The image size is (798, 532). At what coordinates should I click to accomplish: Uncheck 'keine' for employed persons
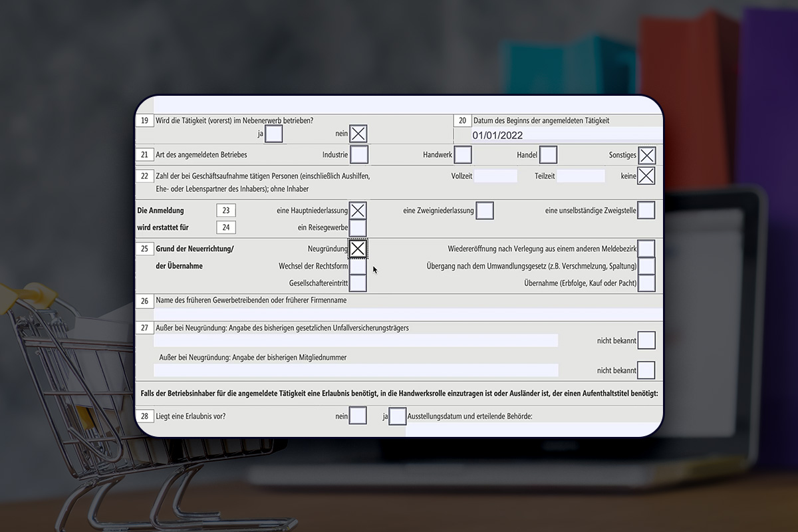[646, 176]
